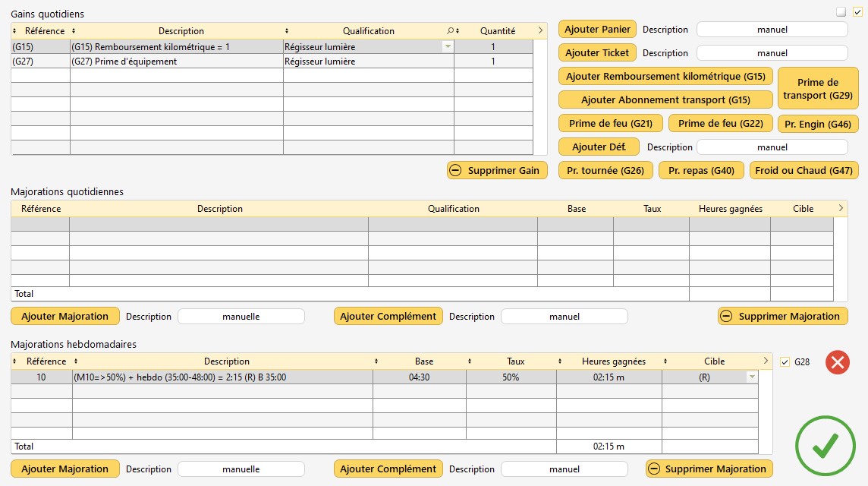The height and width of the screenshot is (486, 868).
Task: Click Description field next to Ajouter Ticket
Action: (x=772, y=53)
